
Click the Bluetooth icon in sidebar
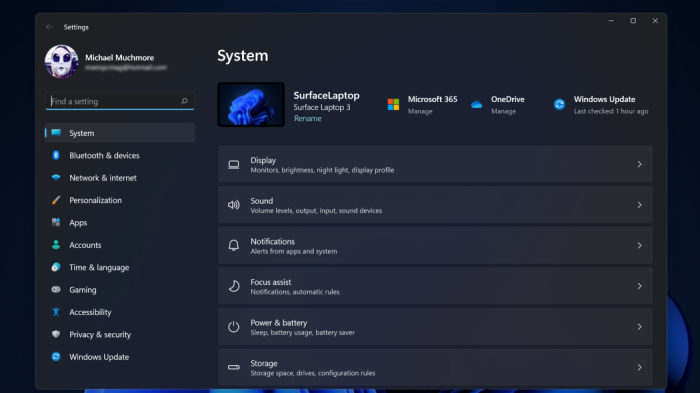56,155
